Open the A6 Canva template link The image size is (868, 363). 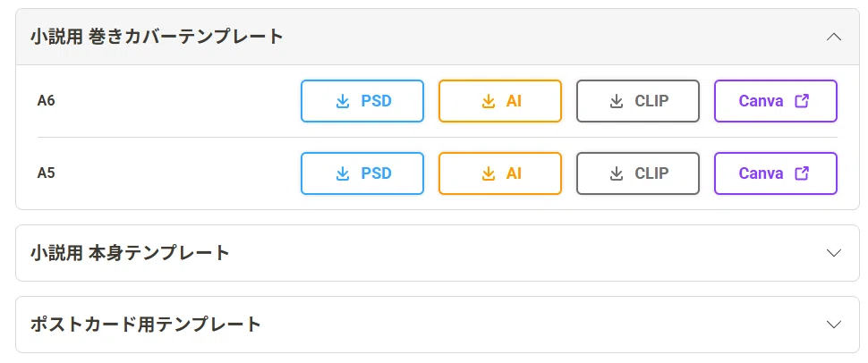[776, 101]
